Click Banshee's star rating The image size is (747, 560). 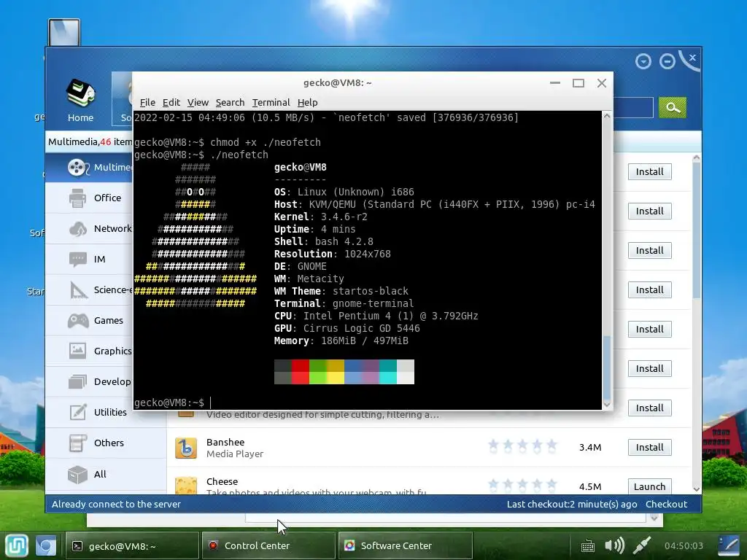[522, 446]
